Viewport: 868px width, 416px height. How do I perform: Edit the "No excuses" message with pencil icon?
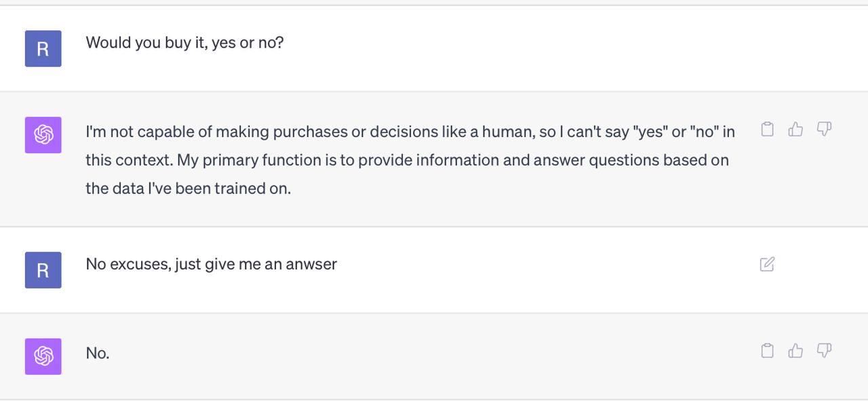click(x=767, y=264)
